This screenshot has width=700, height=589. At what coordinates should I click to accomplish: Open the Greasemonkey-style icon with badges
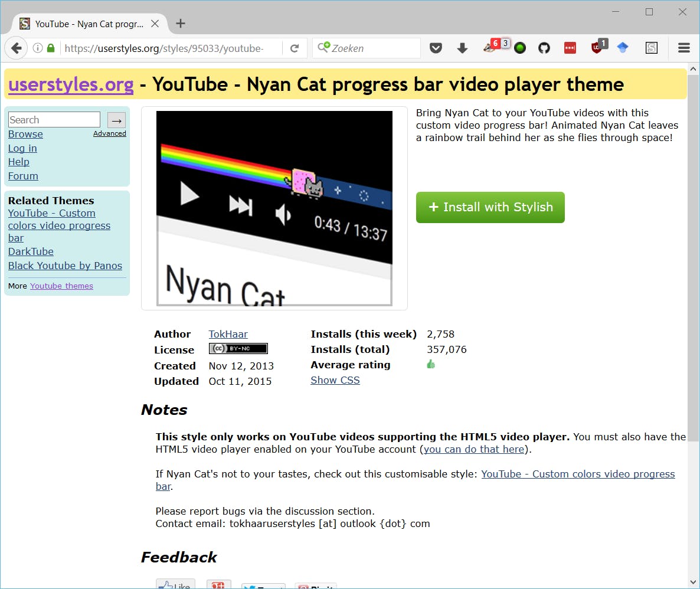496,45
